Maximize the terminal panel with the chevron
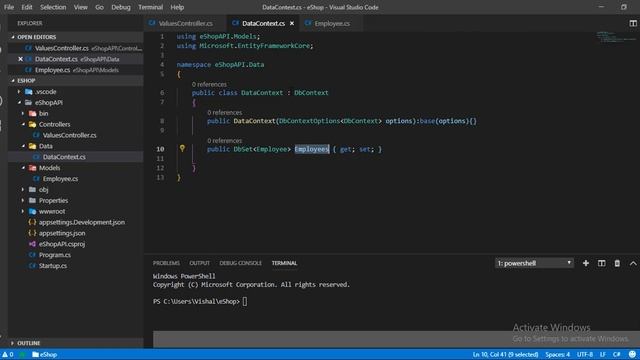The image size is (640, 360). pyautogui.click(x=633, y=263)
